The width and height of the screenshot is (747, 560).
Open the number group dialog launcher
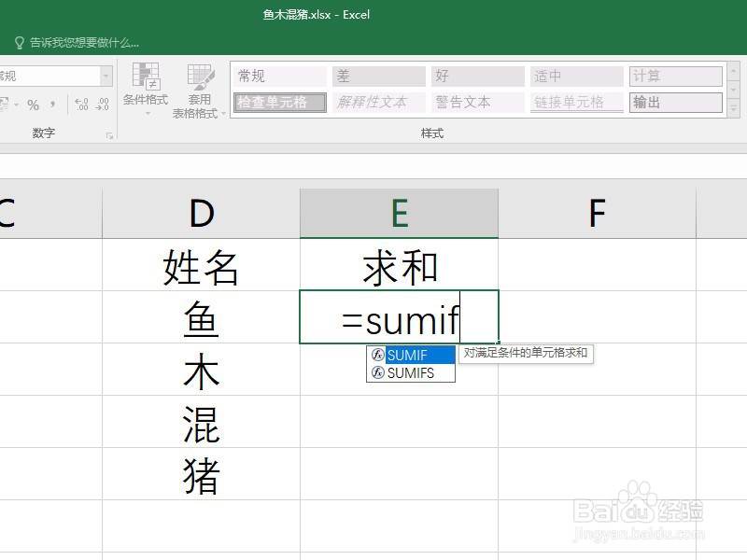point(109,135)
